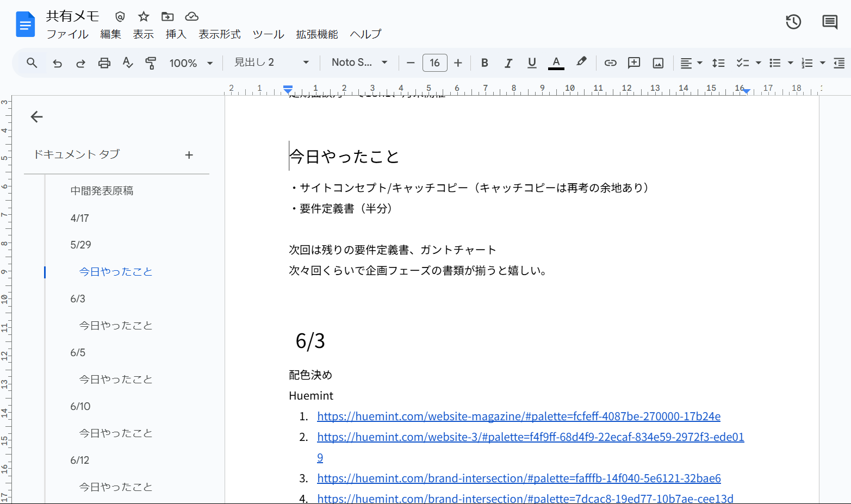Insert a bulleted list
The height and width of the screenshot is (504, 851).
(775, 63)
